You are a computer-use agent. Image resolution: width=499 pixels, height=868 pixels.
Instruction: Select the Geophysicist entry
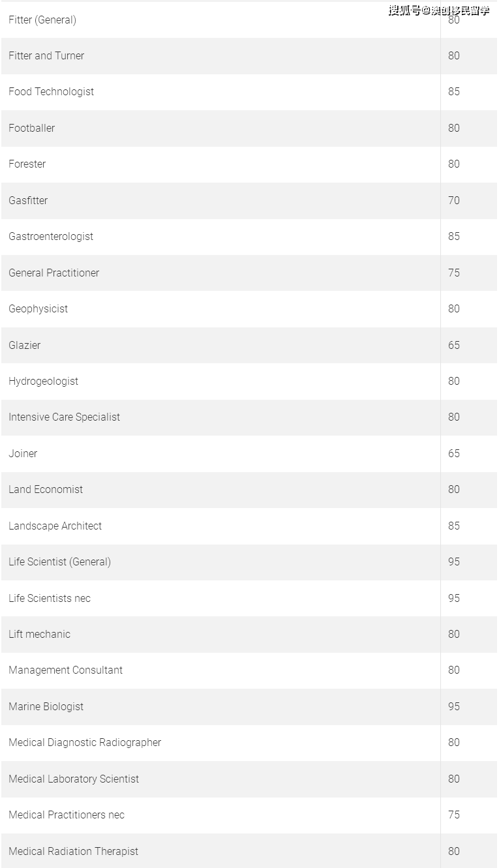tap(38, 309)
